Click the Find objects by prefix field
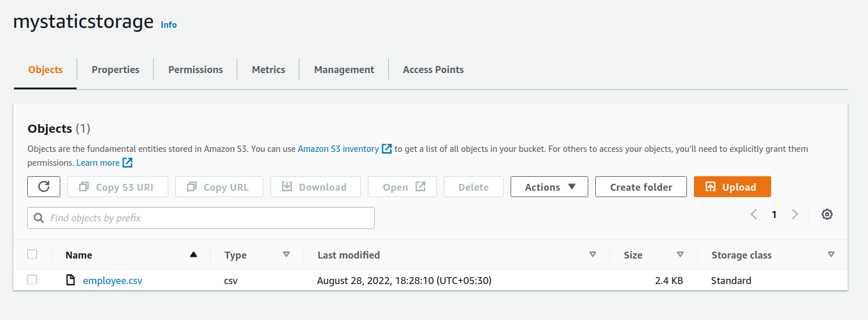Viewport: 868px width, 320px height. coord(201,218)
